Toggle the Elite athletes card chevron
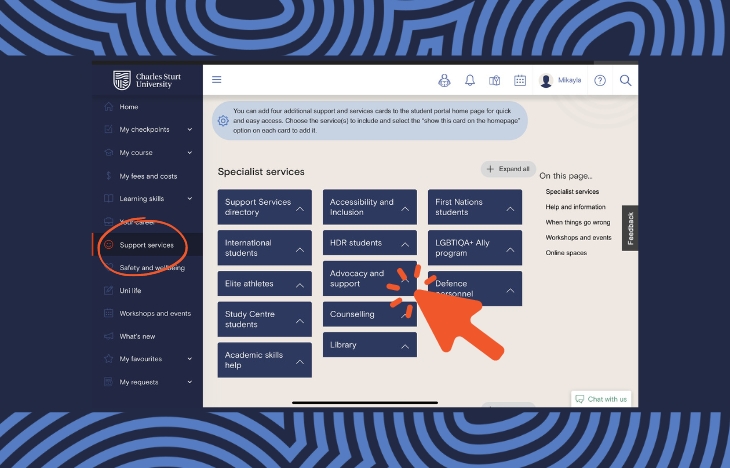 300,285
